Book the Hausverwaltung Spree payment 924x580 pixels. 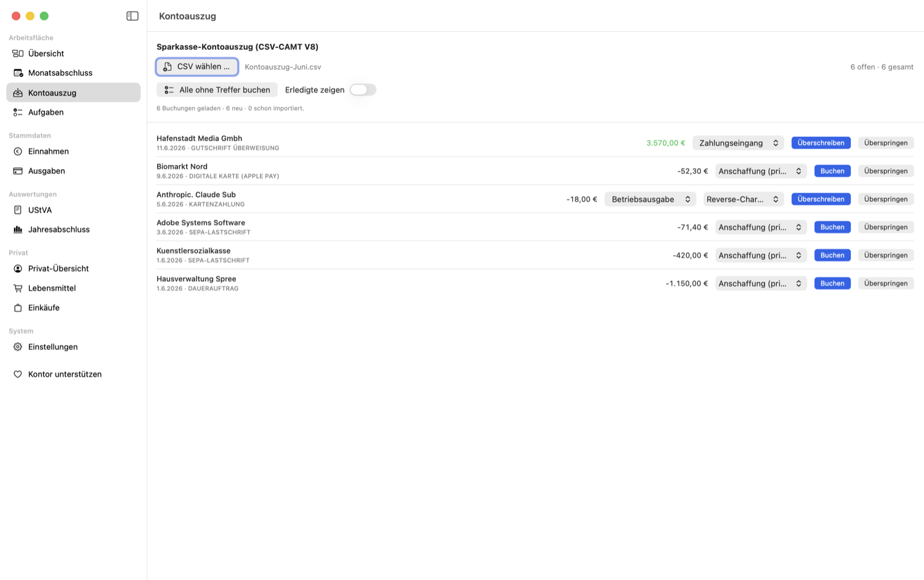click(832, 284)
